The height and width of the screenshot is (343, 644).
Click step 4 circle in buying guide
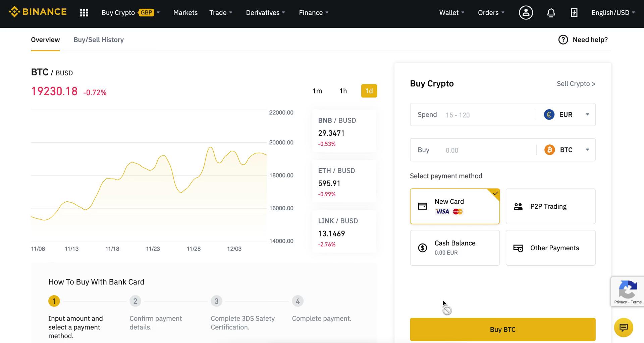click(x=298, y=301)
